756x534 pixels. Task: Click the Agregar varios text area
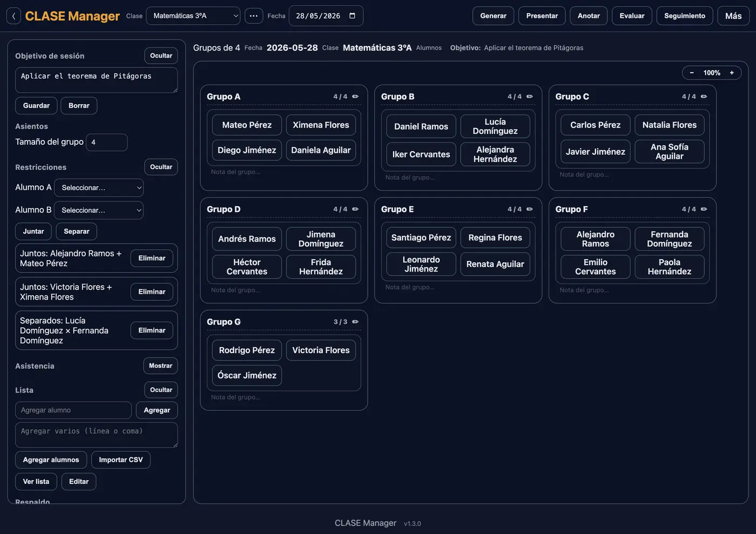pyautogui.click(x=96, y=435)
